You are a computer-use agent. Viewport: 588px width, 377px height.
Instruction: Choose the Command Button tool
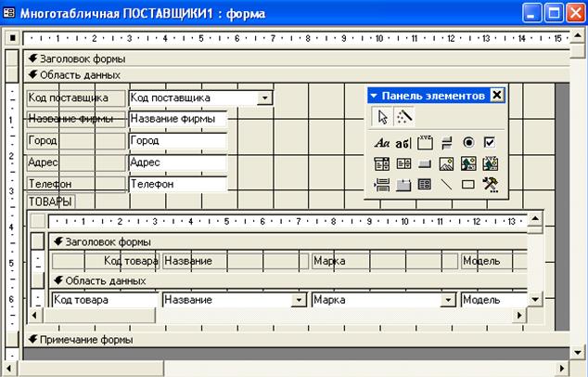tap(425, 163)
